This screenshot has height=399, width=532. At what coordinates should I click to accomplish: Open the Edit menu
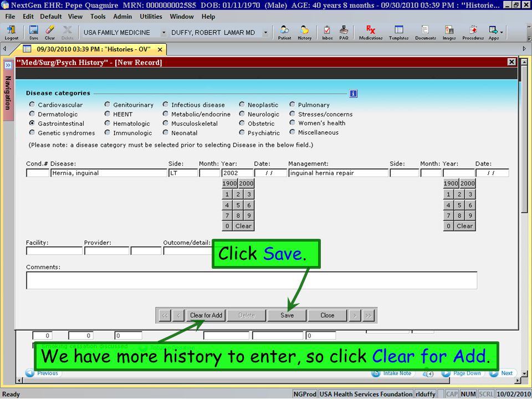[x=28, y=16]
